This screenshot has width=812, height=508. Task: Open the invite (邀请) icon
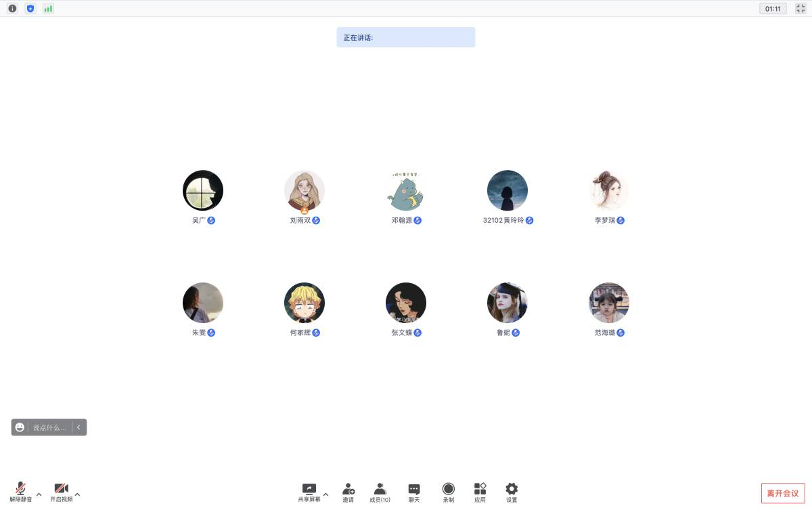click(x=348, y=492)
